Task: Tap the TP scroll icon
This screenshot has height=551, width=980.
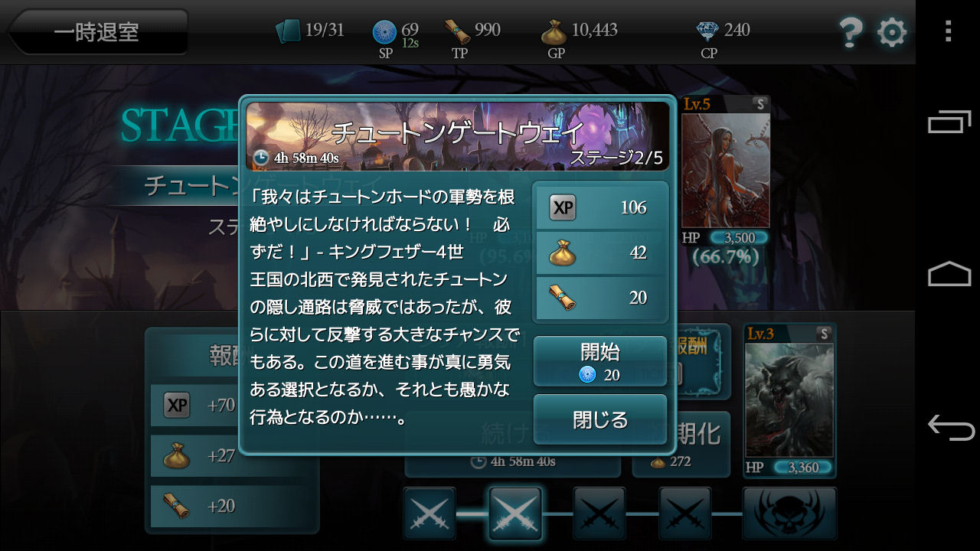Action: pyautogui.click(x=457, y=31)
